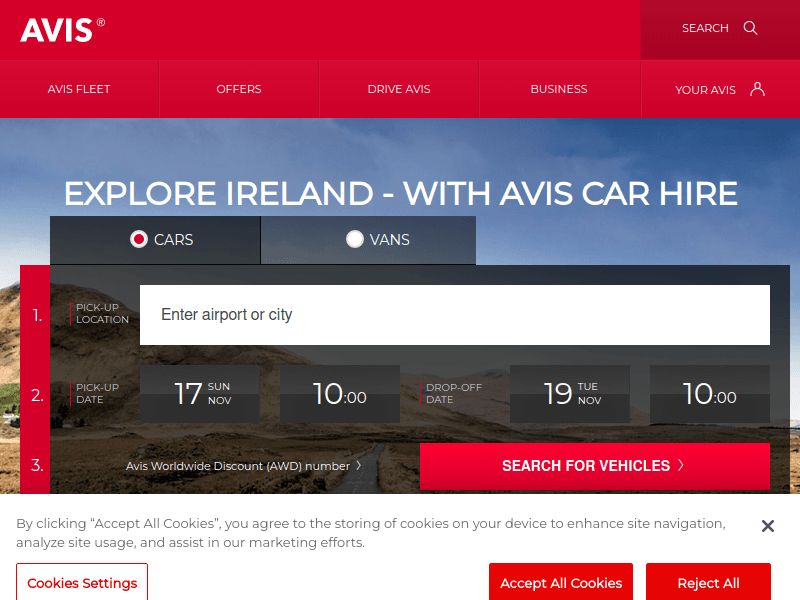Open the Avis Fleet menu
The width and height of the screenshot is (800, 600).
(79, 89)
